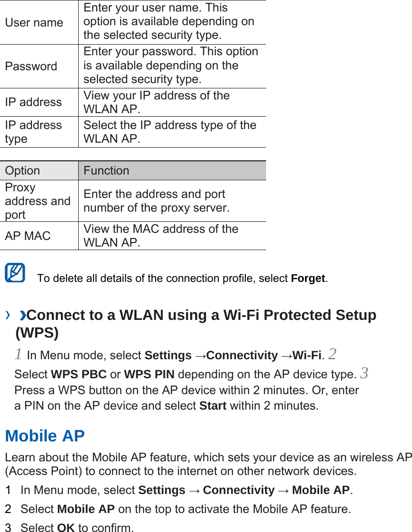Click the bold 'WPS PBC' text
This screenshot has width=412, height=532.
pyautogui.click(x=79, y=375)
